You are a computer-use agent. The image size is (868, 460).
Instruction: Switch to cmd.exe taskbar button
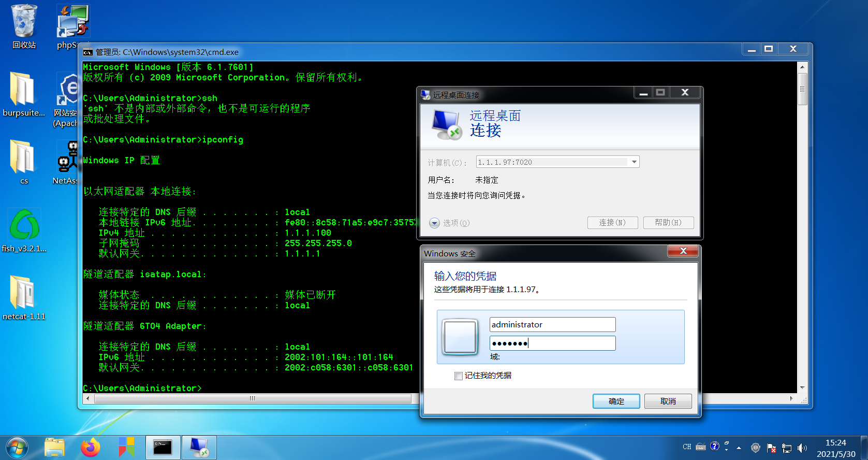click(163, 448)
